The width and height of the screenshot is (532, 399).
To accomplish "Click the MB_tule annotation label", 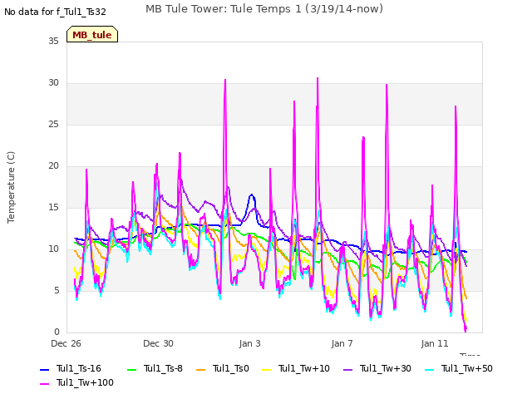I will tap(92, 35).
